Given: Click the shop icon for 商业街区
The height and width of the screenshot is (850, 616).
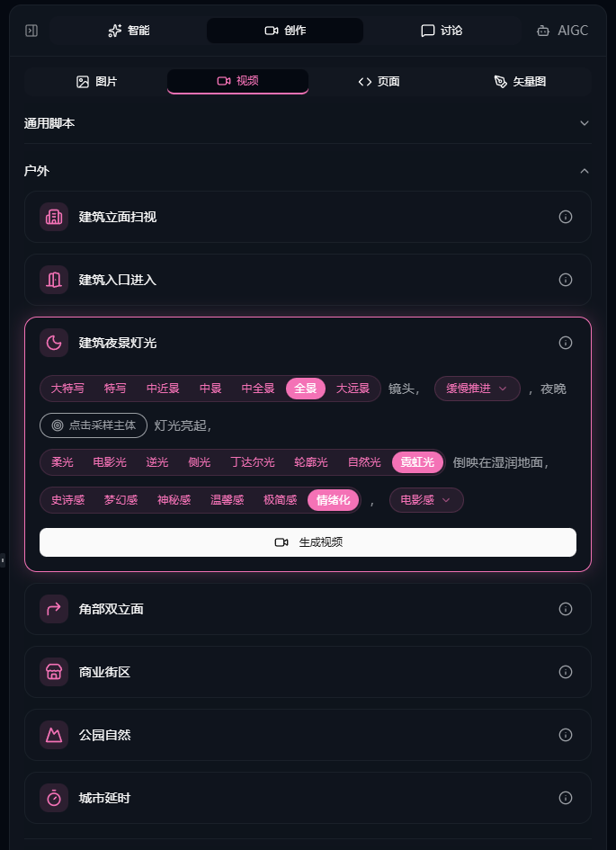Looking at the screenshot, I should pos(54,672).
